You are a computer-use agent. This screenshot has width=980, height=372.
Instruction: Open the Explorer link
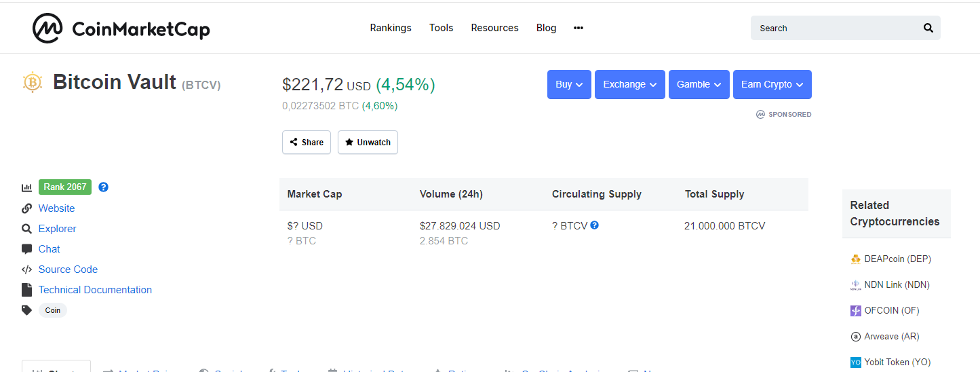click(x=57, y=229)
